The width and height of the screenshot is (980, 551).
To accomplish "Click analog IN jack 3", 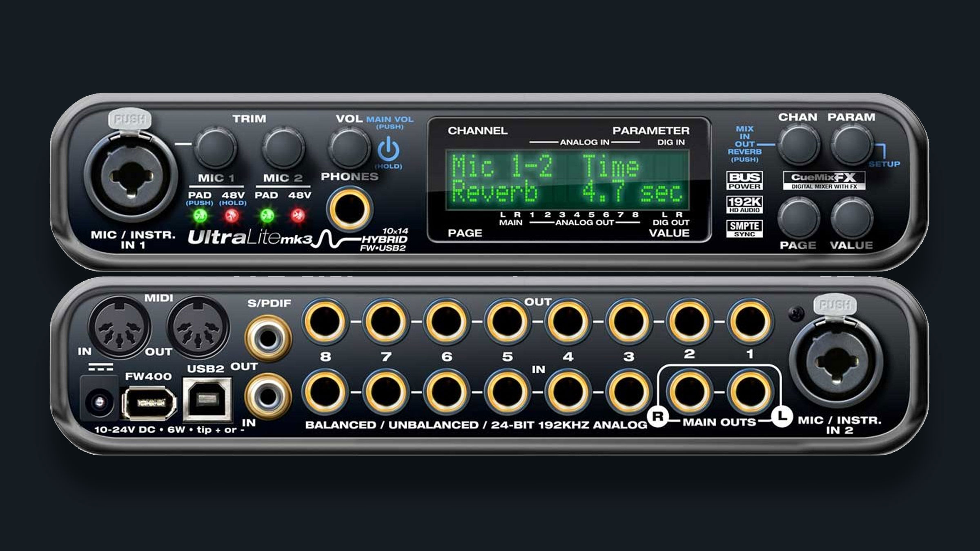I will pos(629,392).
